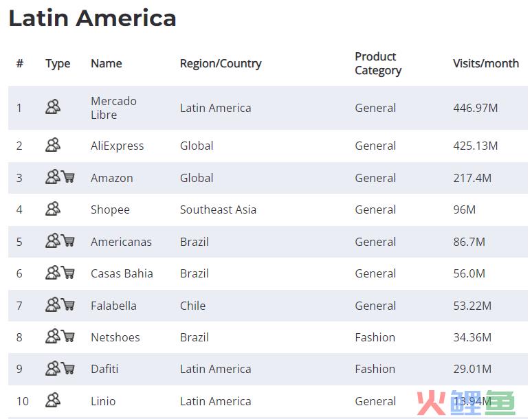The height and width of the screenshot is (419, 532).
Task: Click the people icon in Shopee row
Action: [53, 209]
